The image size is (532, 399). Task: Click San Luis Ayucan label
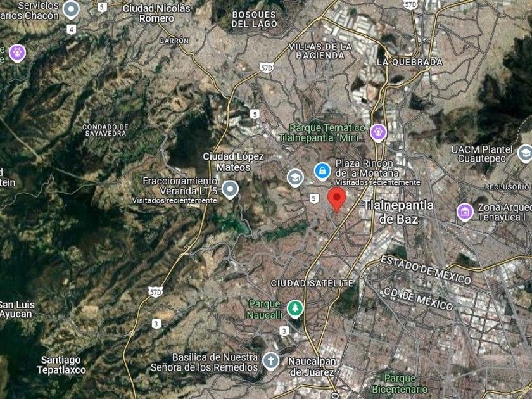click(x=17, y=310)
